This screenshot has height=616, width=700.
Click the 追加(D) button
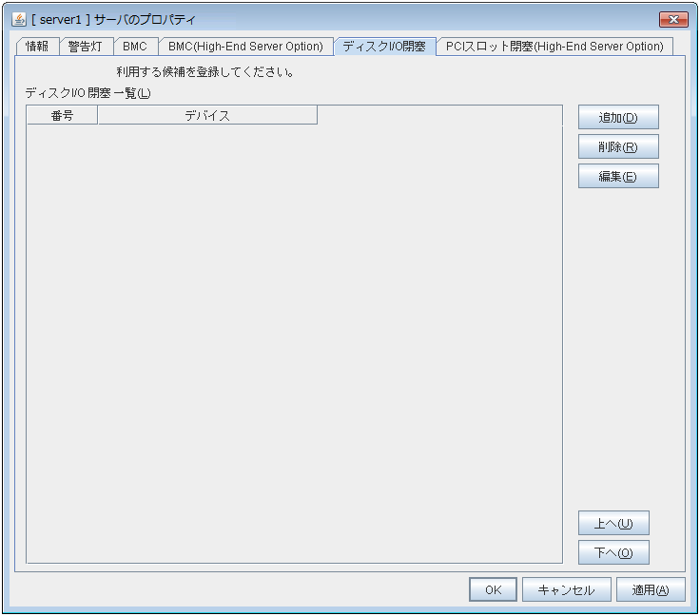[x=618, y=117]
